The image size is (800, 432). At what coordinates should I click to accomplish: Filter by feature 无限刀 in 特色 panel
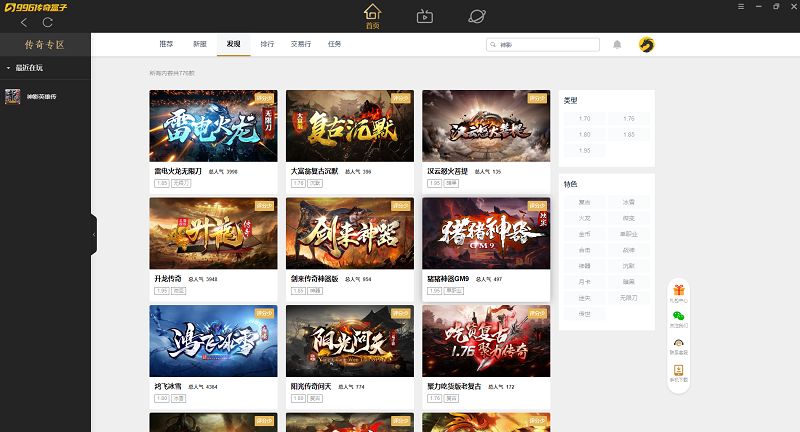[629, 298]
